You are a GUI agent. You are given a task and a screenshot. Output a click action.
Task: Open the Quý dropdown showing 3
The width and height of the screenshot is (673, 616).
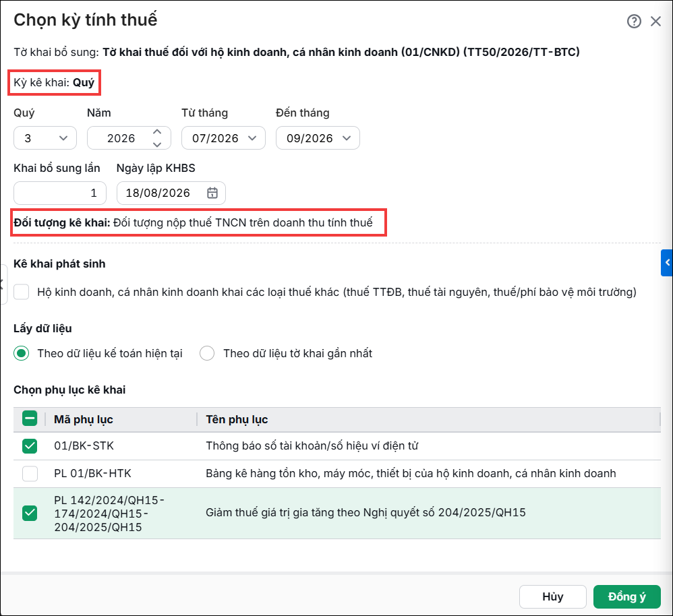tap(45, 138)
